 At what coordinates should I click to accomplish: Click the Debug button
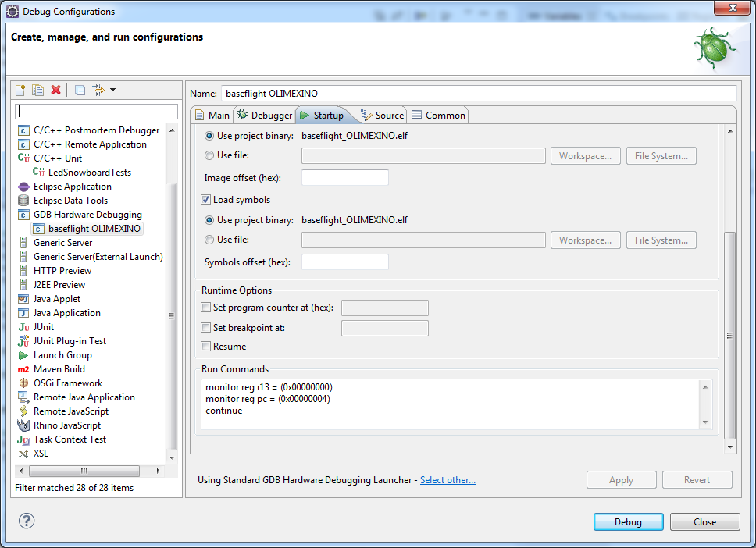coord(628,521)
